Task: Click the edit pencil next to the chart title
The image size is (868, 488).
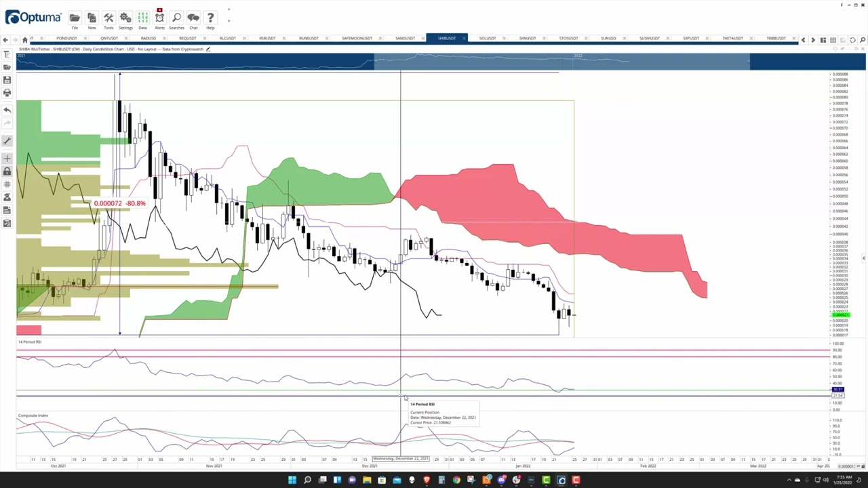Action: coord(208,49)
